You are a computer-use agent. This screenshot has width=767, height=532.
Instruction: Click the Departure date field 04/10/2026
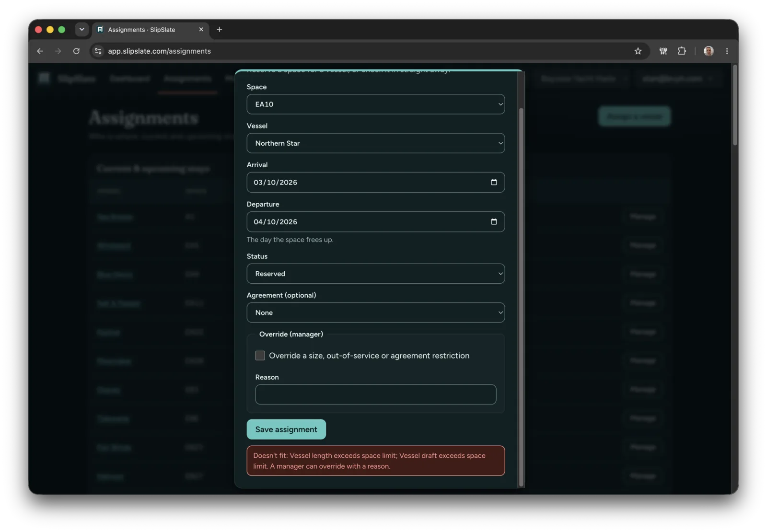tap(375, 221)
